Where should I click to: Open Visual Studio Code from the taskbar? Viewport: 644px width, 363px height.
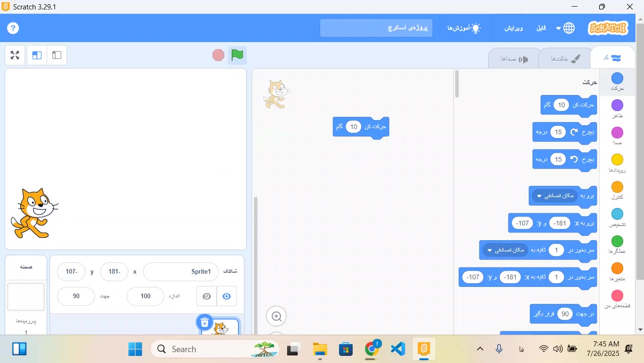coord(398,349)
